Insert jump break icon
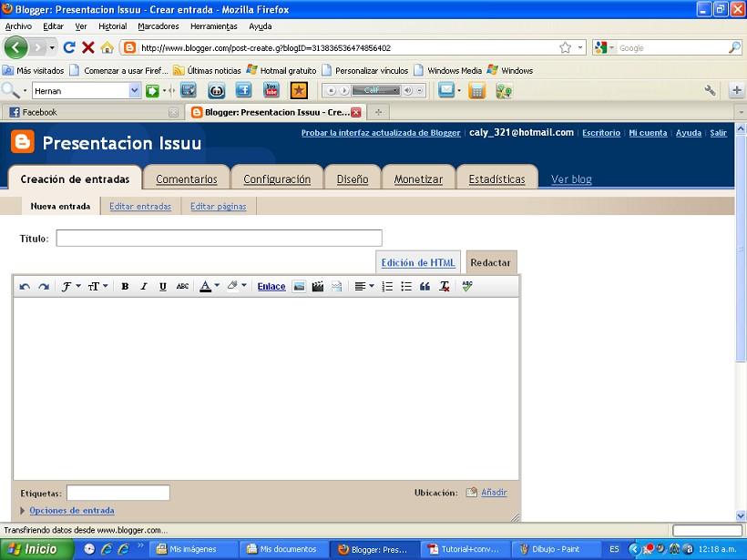 click(337, 286)
